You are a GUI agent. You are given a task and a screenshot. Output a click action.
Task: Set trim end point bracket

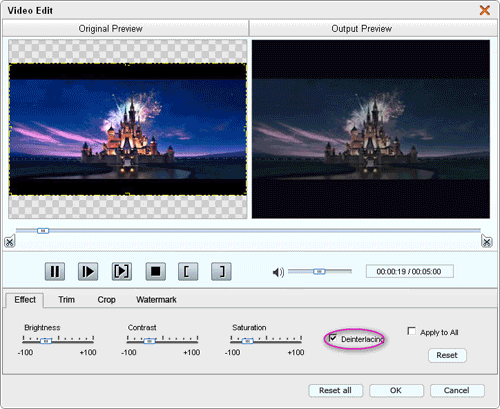[221, 271]
